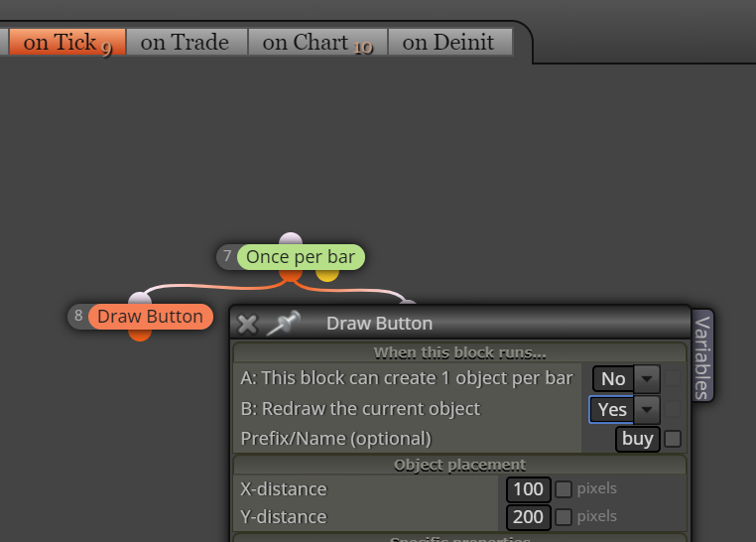
Task: Click the 'Prefix/Name (optional)' label
Action: (x=336, y=439)
